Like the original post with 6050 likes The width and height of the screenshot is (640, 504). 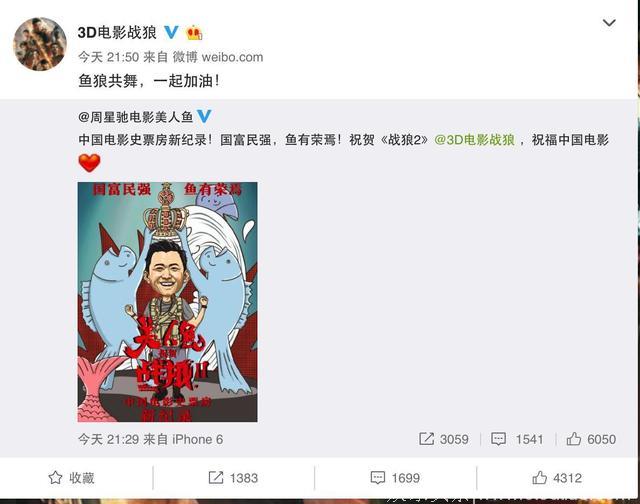tap(591, 439)
